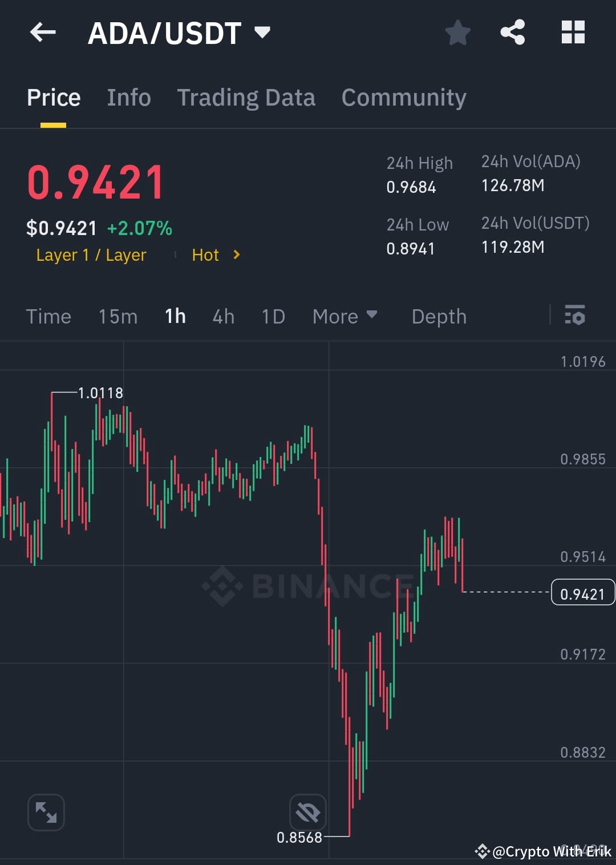Open the share options
The height and width of the screenshot is (865, 616).
513,33
